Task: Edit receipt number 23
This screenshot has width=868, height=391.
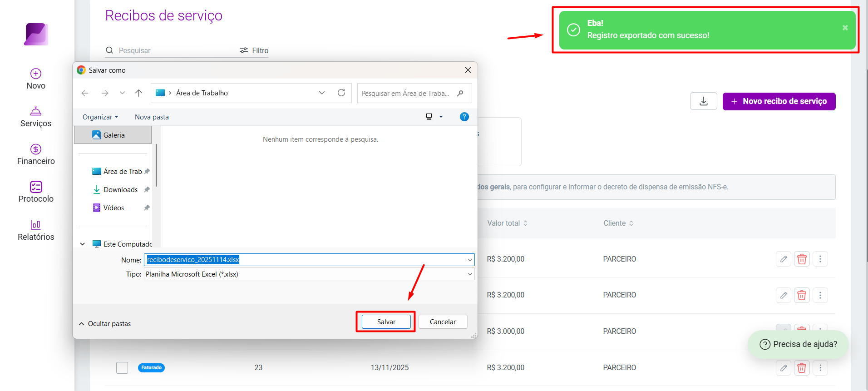Action: (x=784, y=368)
